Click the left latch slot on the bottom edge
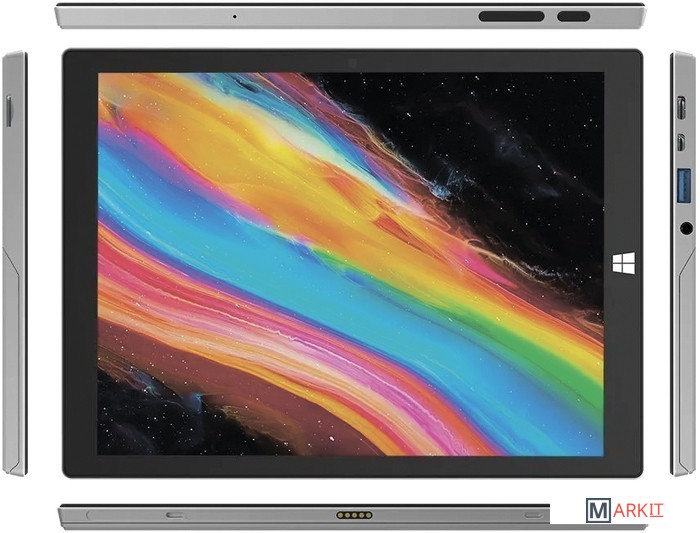Screen dimensions: 700x533 pyautogui.click(x=174, y=515)
